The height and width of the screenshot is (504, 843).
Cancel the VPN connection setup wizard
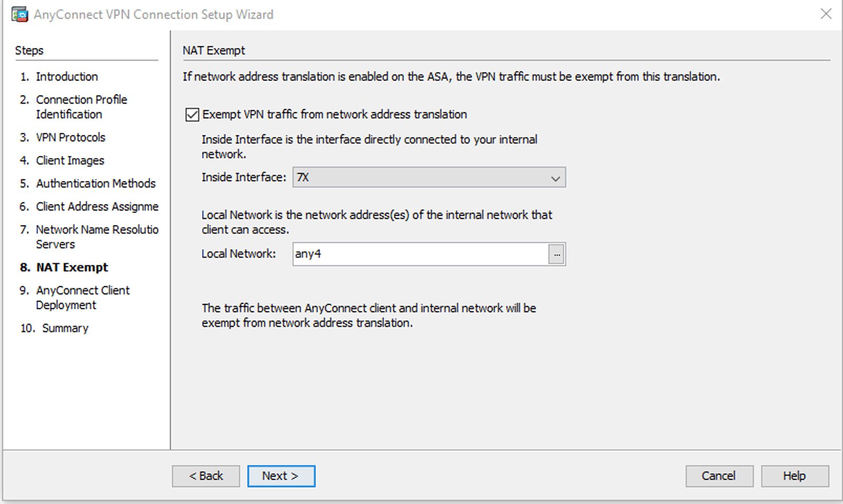tap(719, 476)
